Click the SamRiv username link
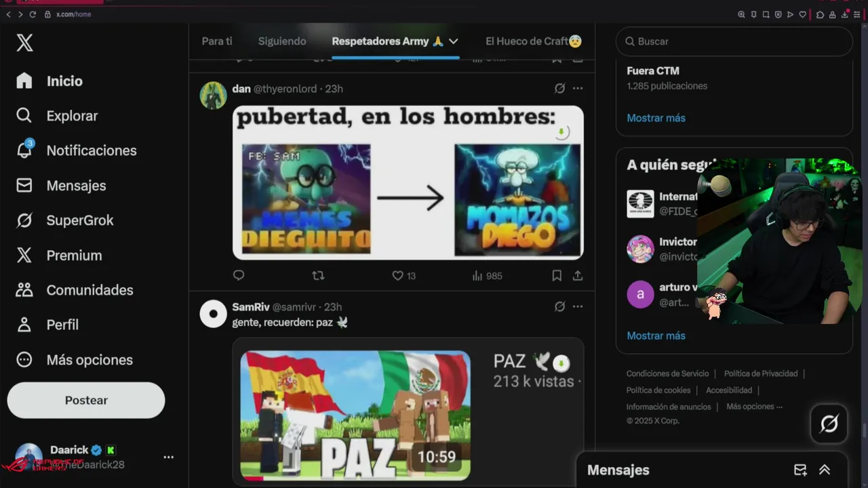The width and height of the screenshot is (868, 488). [x=250, y=307]
